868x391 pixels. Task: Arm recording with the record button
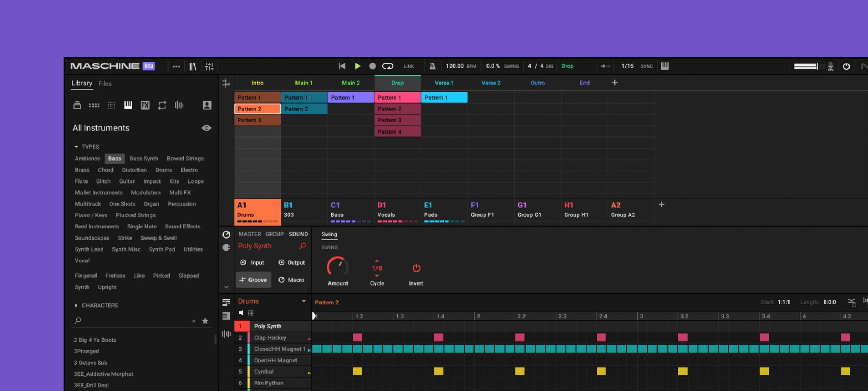[x=373, y=66]
